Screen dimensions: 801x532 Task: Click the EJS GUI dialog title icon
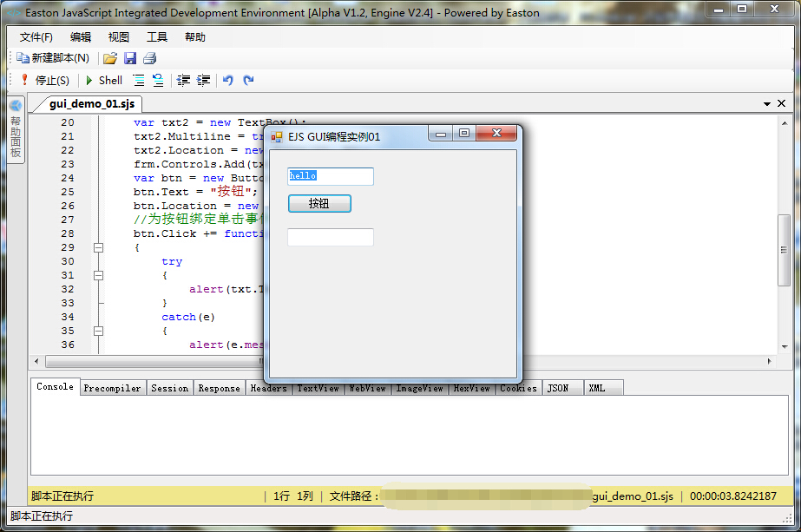click(x=276, y=137)
